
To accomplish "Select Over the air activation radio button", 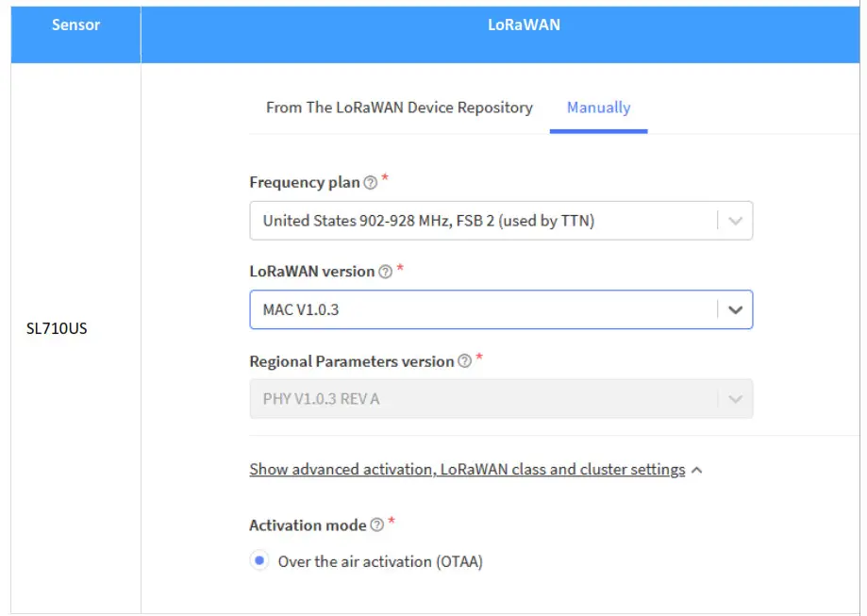I will [259, 561].
